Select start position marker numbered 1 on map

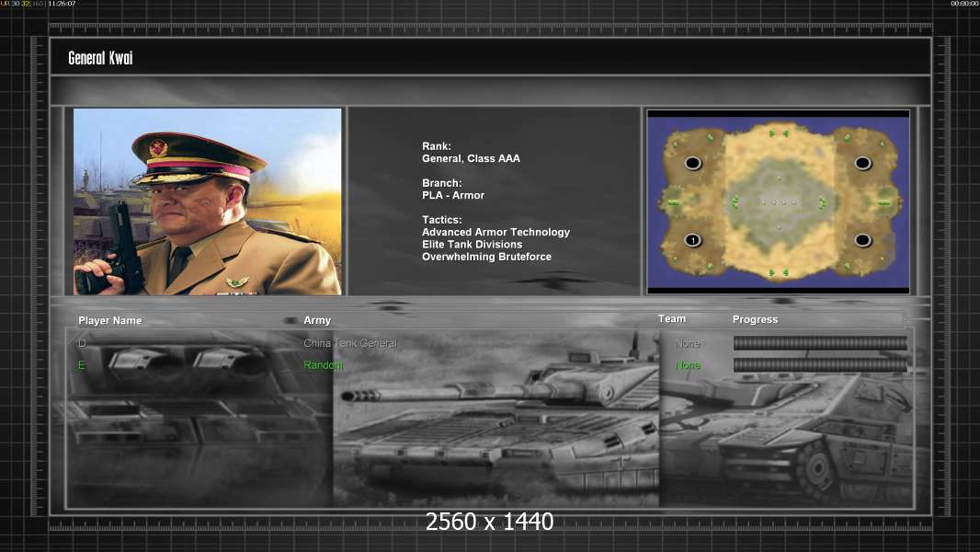click(692, 240)
